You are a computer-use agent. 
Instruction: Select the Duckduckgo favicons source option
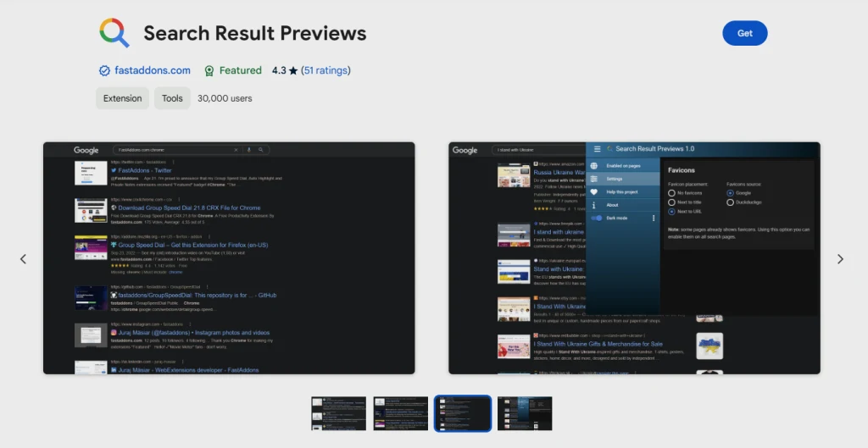[x=731, y=202]
